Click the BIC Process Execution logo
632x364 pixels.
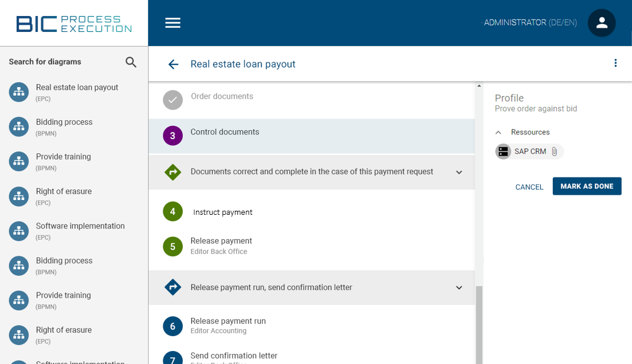click(73, 22)
